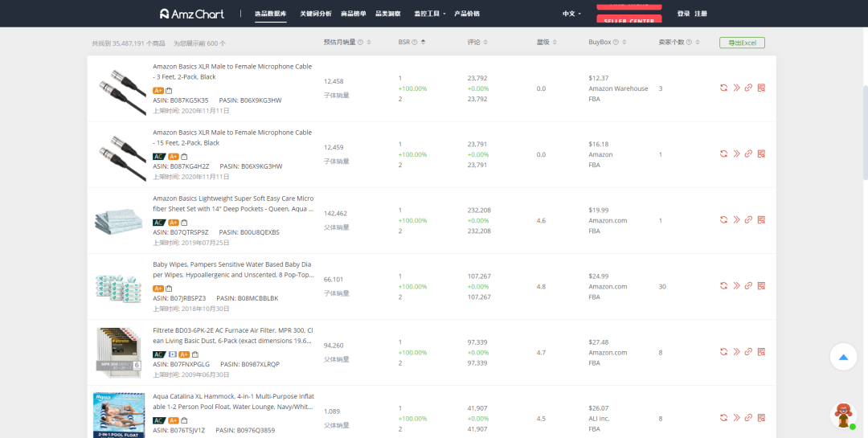Click search-list icon for Pampers Baby Wipes
Viewport: 868px width, 438px height.
click(x=761, y=285)
